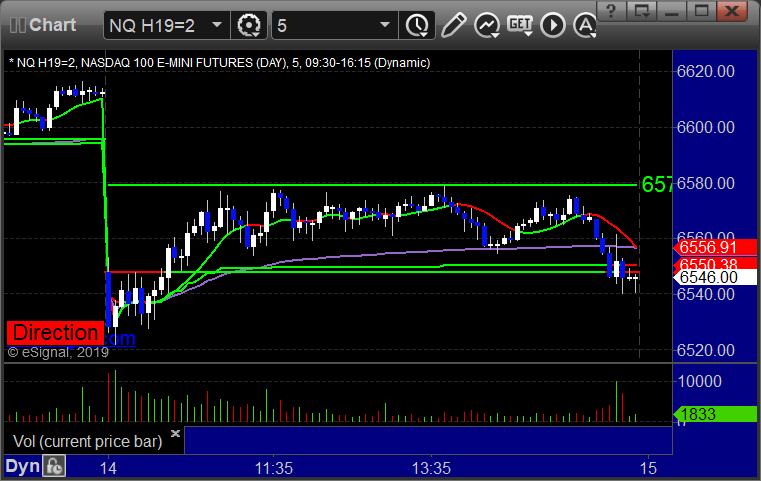Click the 6520.00 price axis label

point(706,350)
